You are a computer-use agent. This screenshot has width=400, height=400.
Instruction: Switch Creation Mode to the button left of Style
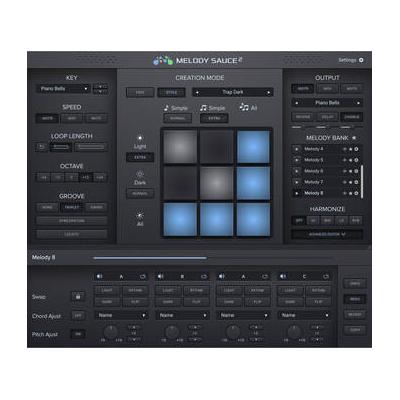pos(140,92)
